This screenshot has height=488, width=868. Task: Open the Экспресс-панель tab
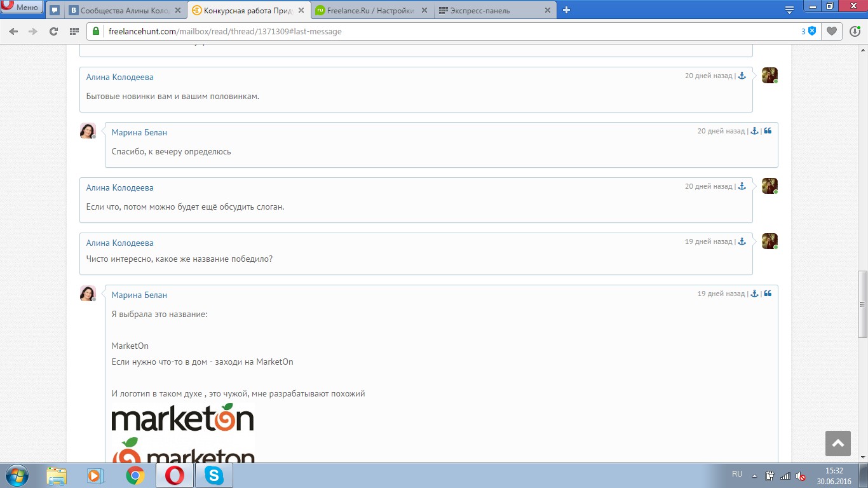494,10
